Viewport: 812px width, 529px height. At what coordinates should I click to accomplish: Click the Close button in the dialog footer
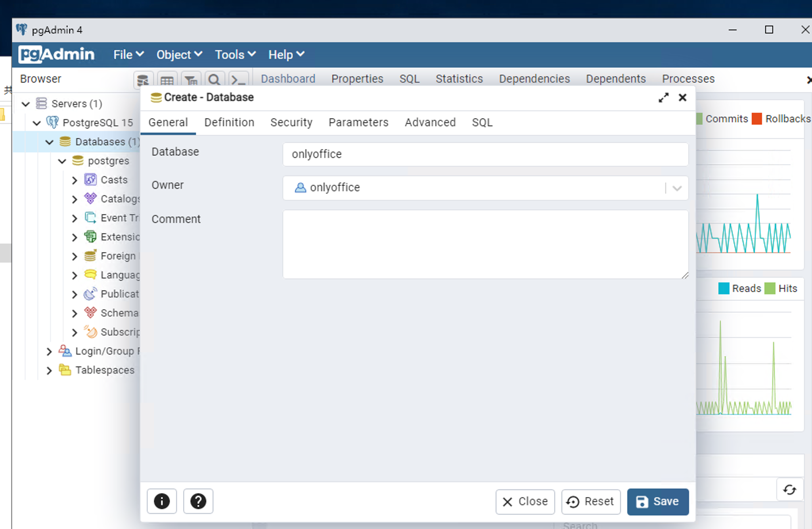point(525,502)
